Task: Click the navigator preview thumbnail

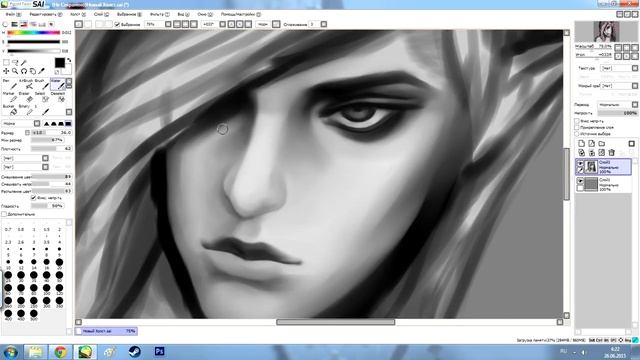Action: click(x=606, y=31)
